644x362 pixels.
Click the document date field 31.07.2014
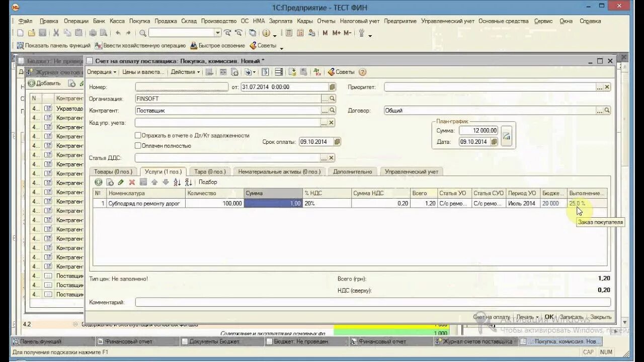284,87
